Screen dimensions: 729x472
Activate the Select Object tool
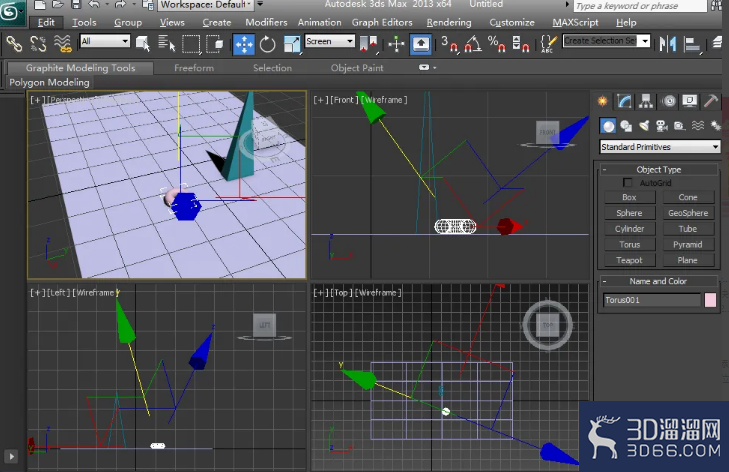click(x=143, y=44)
